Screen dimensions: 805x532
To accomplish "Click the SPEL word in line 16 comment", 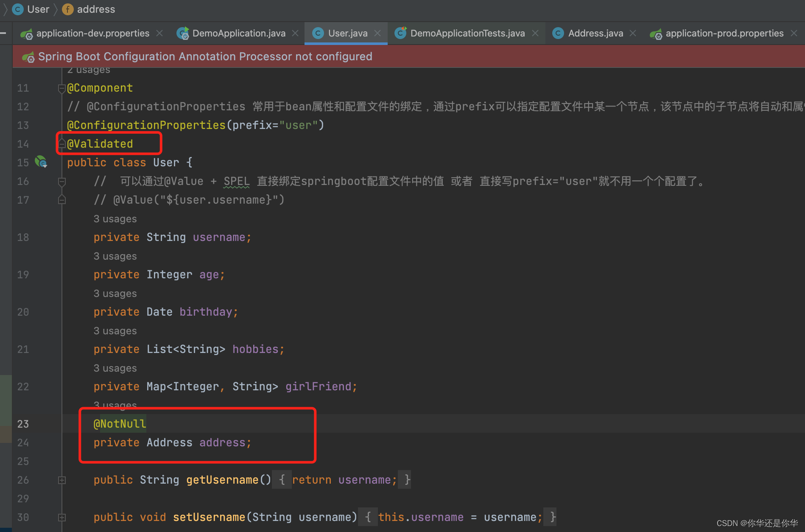I will coord(237,181).
